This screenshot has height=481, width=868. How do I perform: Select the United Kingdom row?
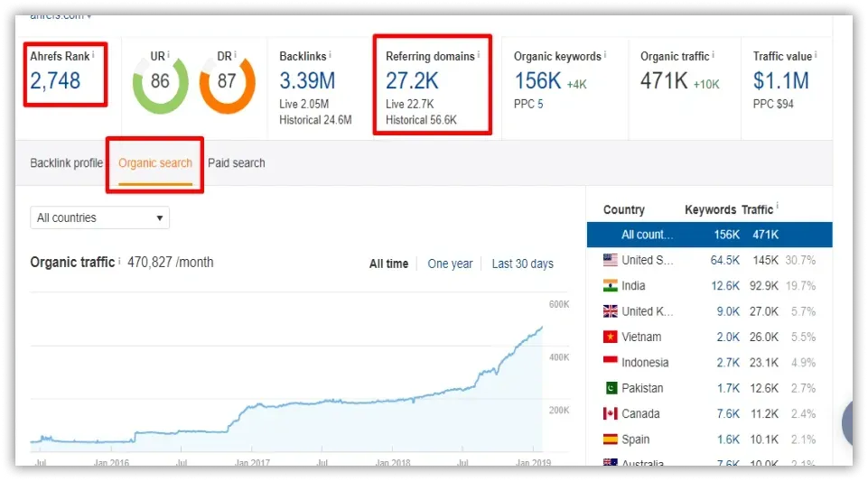(710, 311)
